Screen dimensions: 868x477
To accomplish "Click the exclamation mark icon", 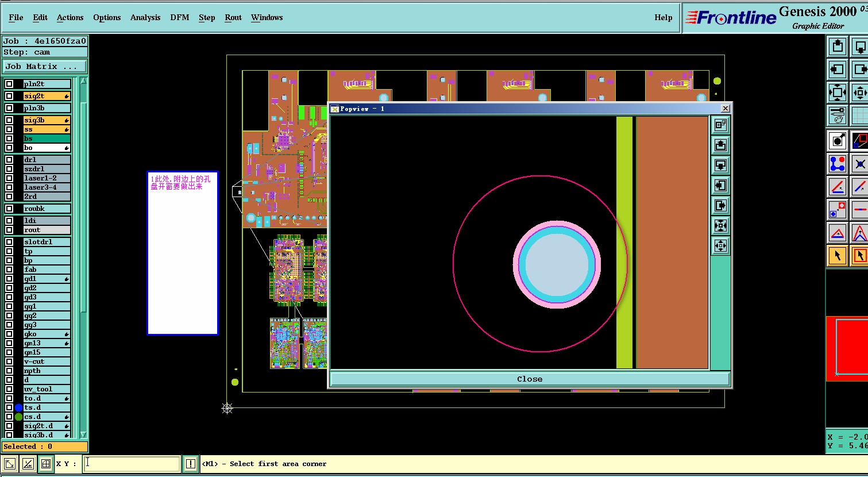I will tap(191, 464).
